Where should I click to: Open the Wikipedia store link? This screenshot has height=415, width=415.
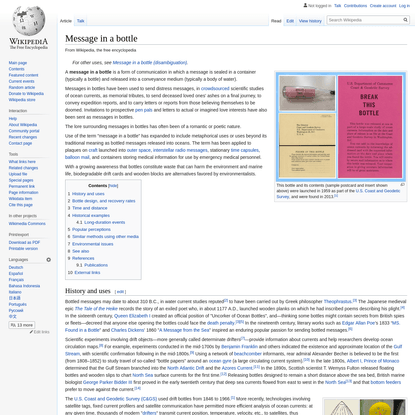point(22,100)
